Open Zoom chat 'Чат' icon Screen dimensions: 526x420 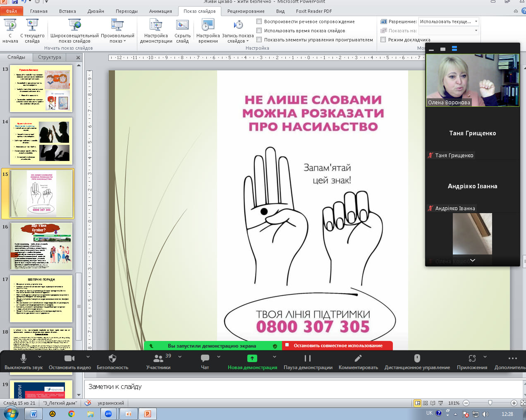pyautogui.click(x=205, y=358)
